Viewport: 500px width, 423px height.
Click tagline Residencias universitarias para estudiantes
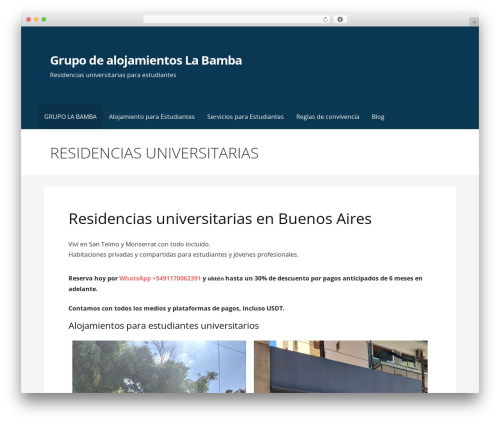click(113, 75)
